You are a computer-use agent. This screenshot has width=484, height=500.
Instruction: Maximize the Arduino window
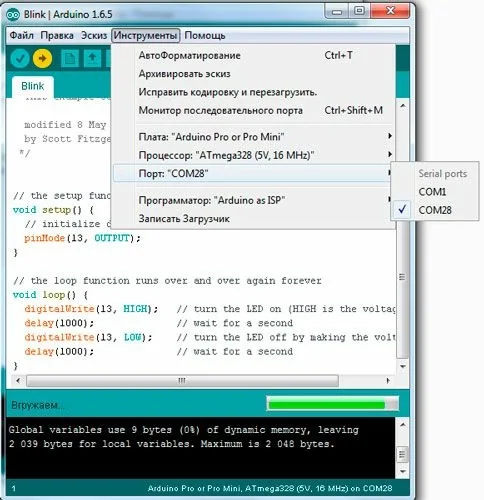coord(359,12)
